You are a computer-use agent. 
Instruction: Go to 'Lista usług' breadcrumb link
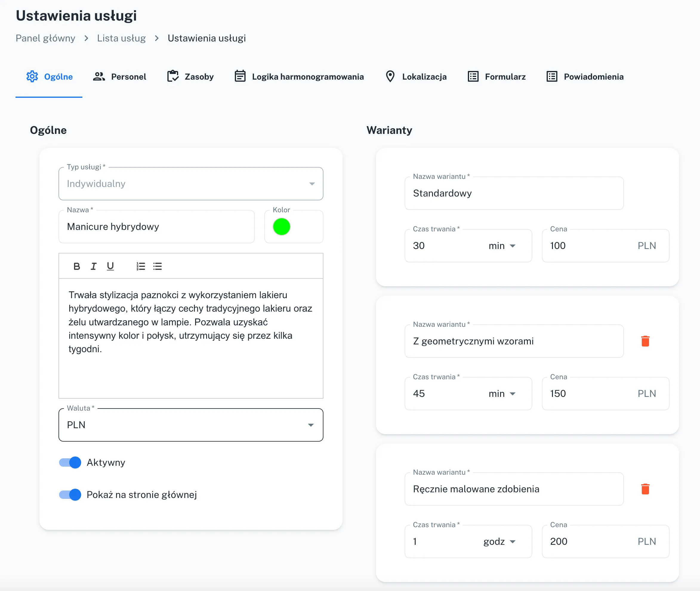click(121, 38)
